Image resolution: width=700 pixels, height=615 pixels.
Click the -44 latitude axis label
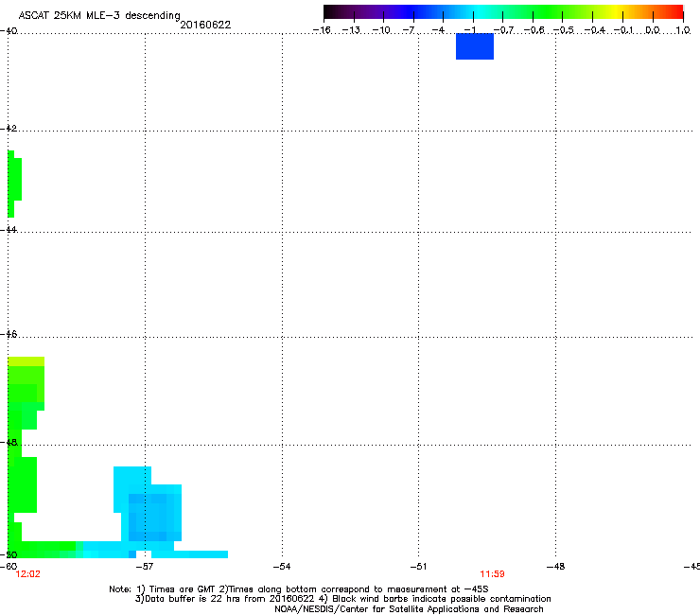click(9, 230)
